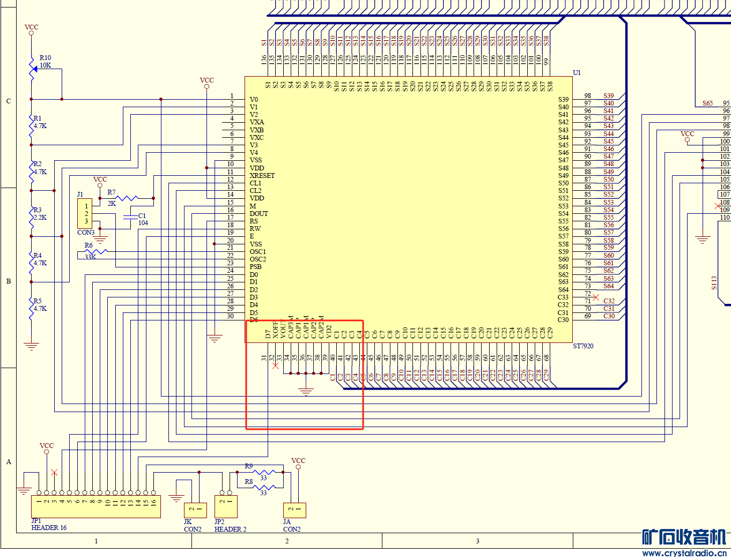This screenshot has height=560, width=731.
Task: Select the 104 capacitor value
Action: click(x=143, y=223)
